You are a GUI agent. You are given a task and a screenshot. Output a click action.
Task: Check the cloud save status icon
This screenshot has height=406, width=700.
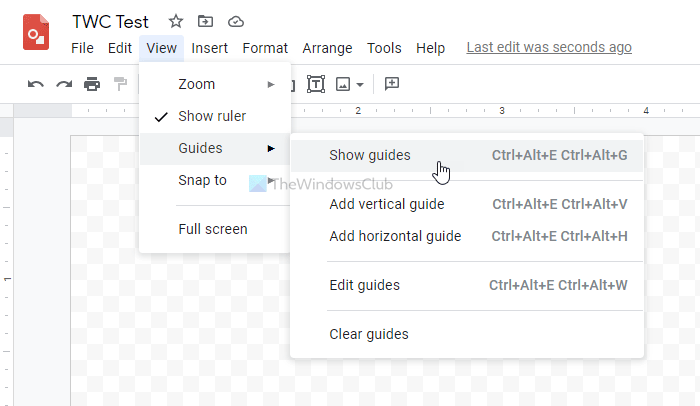pyautogui.click(x=236, y=21)
